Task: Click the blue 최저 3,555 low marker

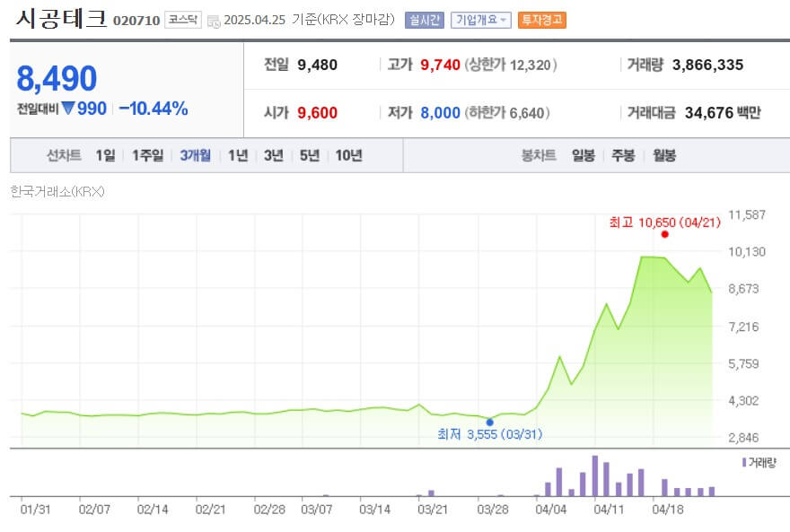Action: click(x=490, y=423)
